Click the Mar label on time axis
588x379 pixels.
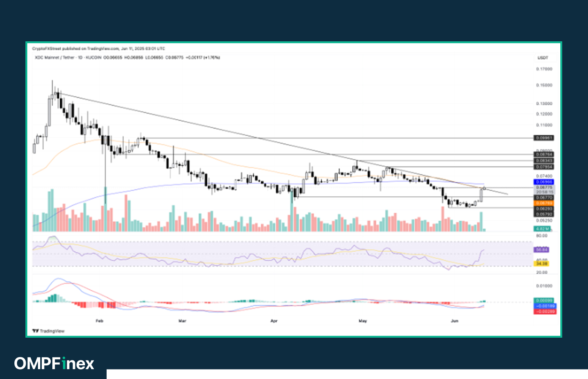coord(182,321)
